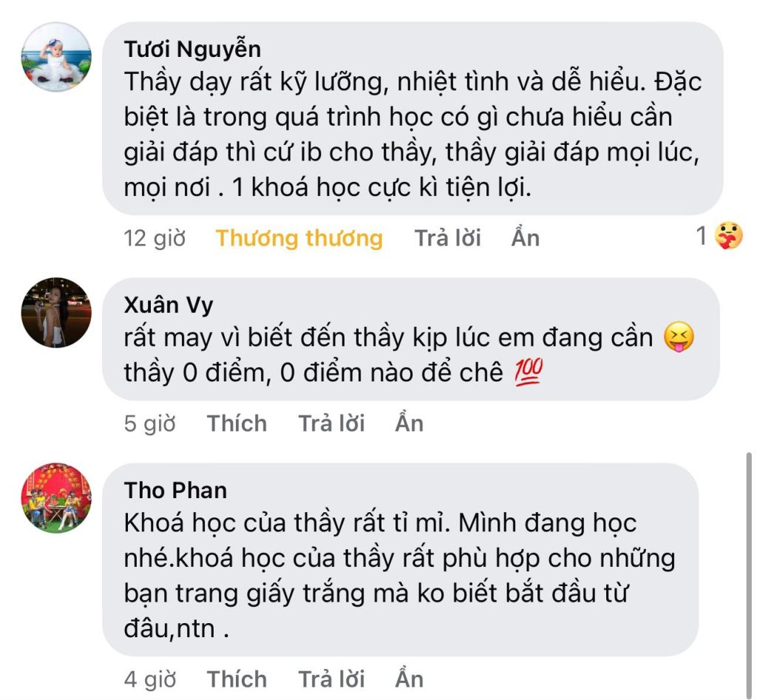Open Xuân Vy's profile picture
Image resolution: width=757 pixels, height=700 pixels.
click(56, 313)
